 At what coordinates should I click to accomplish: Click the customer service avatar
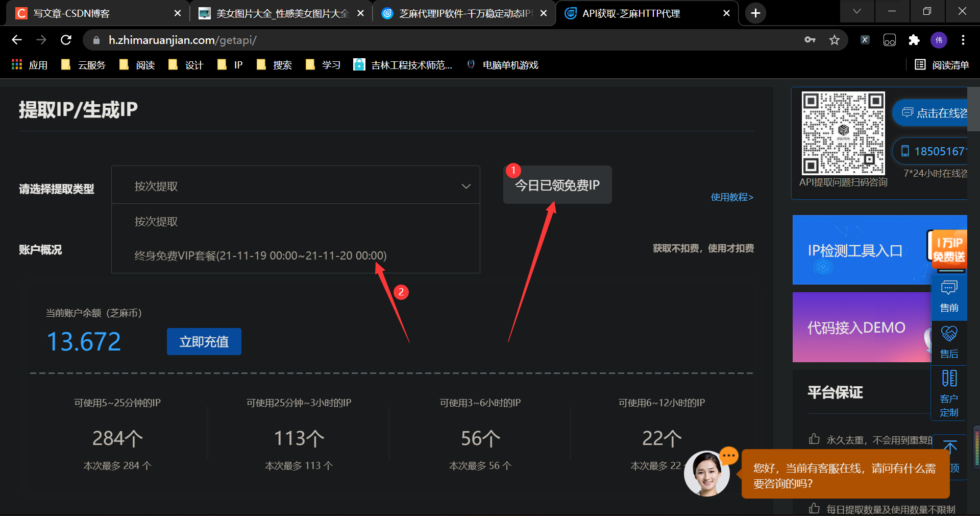click(x=706, y=474)
